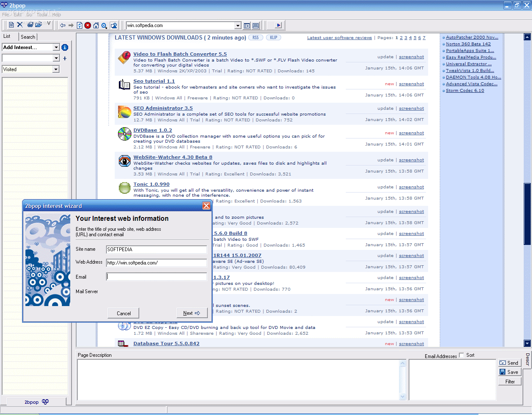The height and width of the screenshot is (415, 532).
Task: Click the vertical Descr side tab
Action: 527,359
